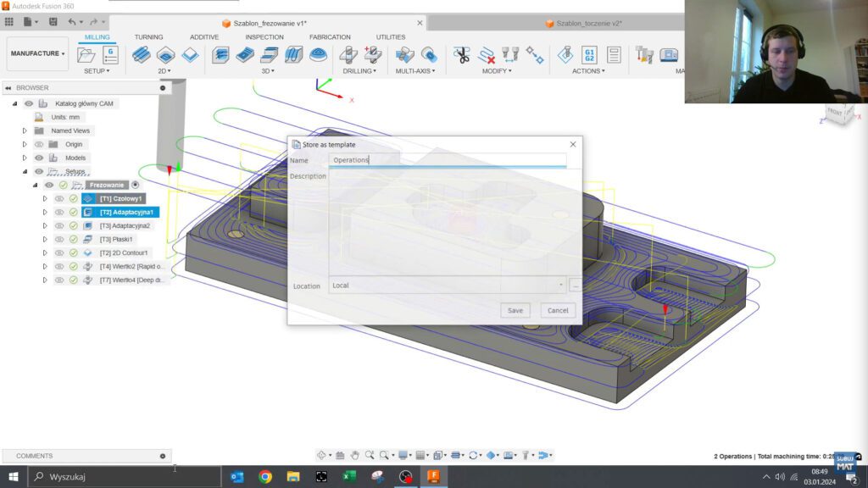Click Save in the Store as template dialog
Image resolution: width=868 pixels, height=488 pixels.
click(515, 310)
